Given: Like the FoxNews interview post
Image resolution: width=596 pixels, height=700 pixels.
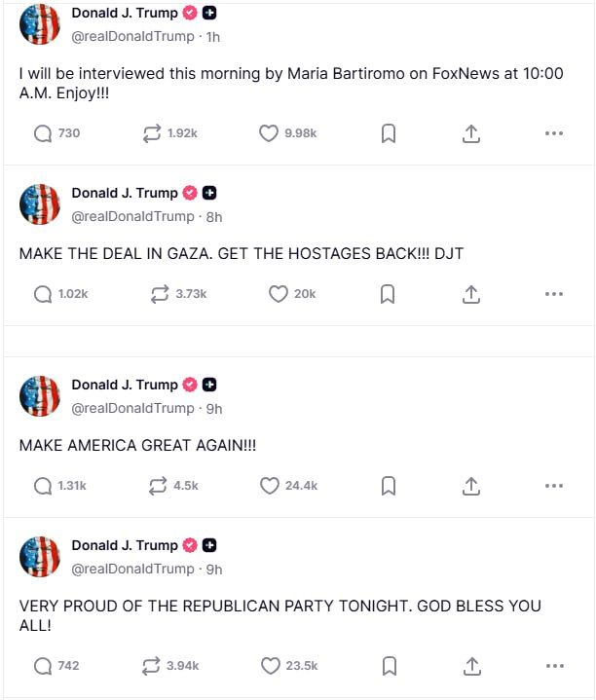Looking at the screenshot, I should click(x=269, y=133).
